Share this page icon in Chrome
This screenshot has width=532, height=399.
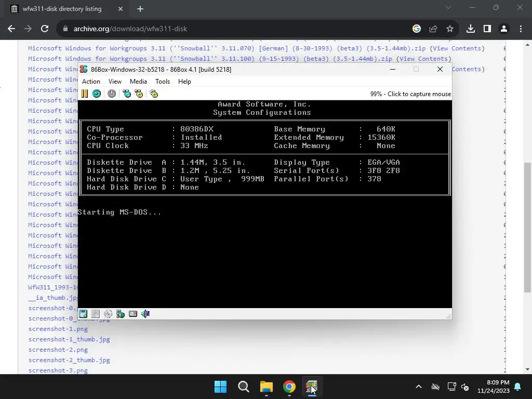[433, 29]
